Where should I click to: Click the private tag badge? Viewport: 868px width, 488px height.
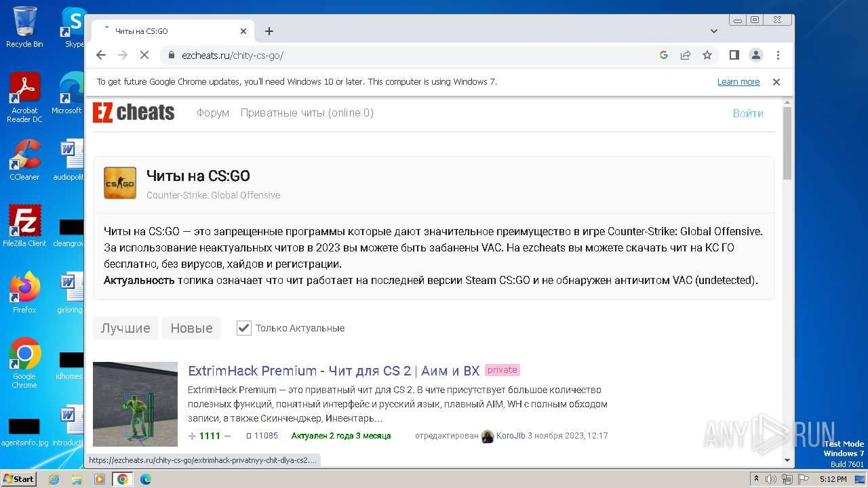click(502, 370)
